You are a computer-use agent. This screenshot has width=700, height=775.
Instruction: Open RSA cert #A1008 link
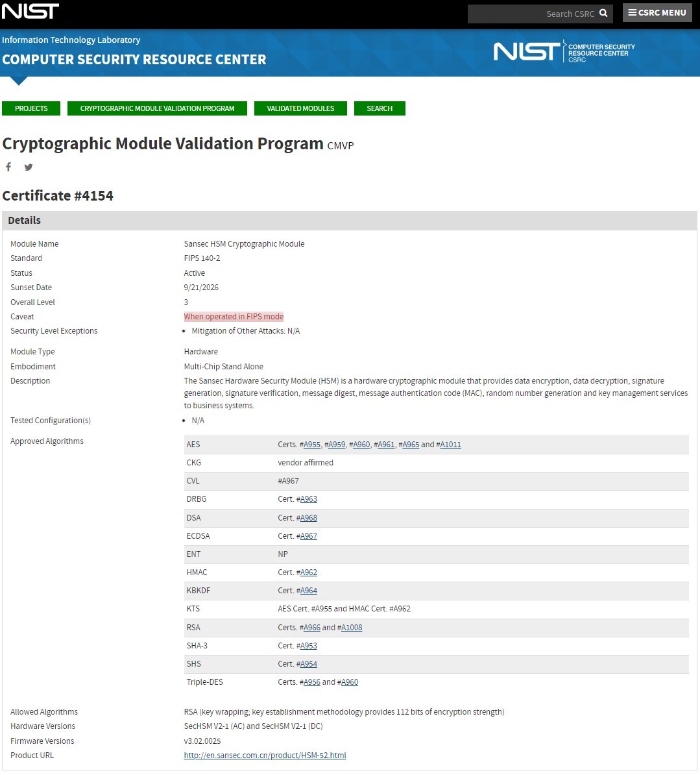[352, 628]
